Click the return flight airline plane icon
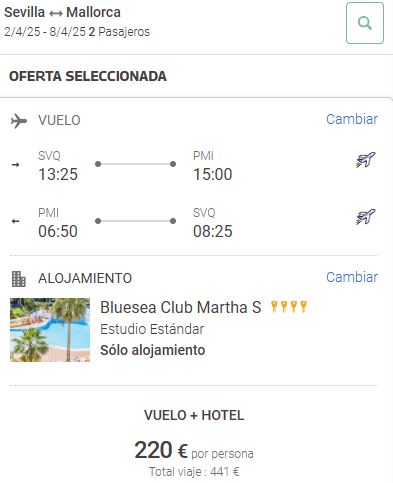Viewport: 393px width, 483px height. [365, 217]
